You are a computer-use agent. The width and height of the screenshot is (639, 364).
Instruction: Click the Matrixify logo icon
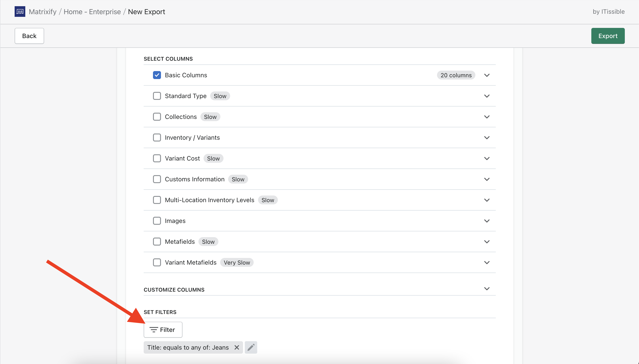pos(20,12)
